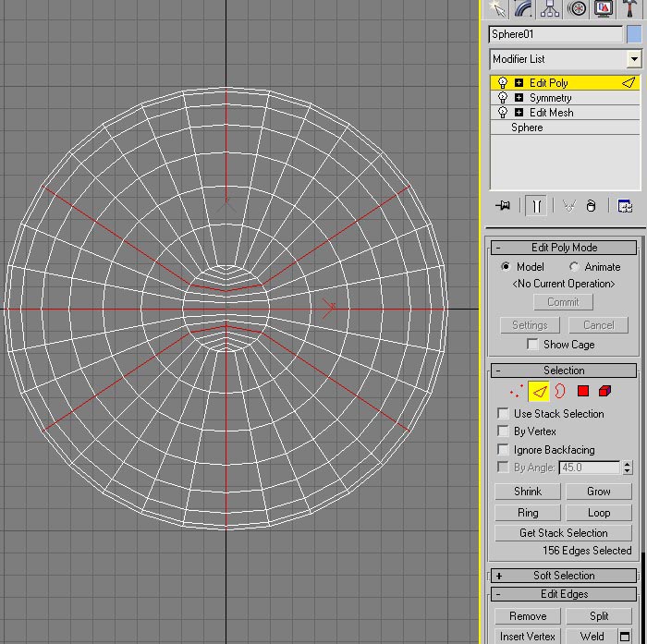The width and height of the screenshot is (647, 644).
Task: Select the Model radio button
Action: (x=505, y=266)
